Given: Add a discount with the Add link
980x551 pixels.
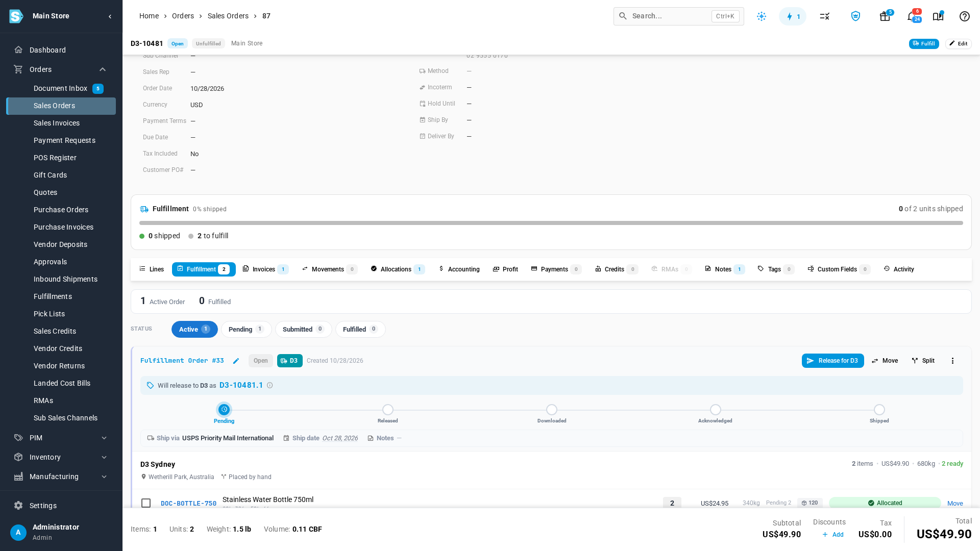Looking at the screenshot, I should [x=832, y=535].
